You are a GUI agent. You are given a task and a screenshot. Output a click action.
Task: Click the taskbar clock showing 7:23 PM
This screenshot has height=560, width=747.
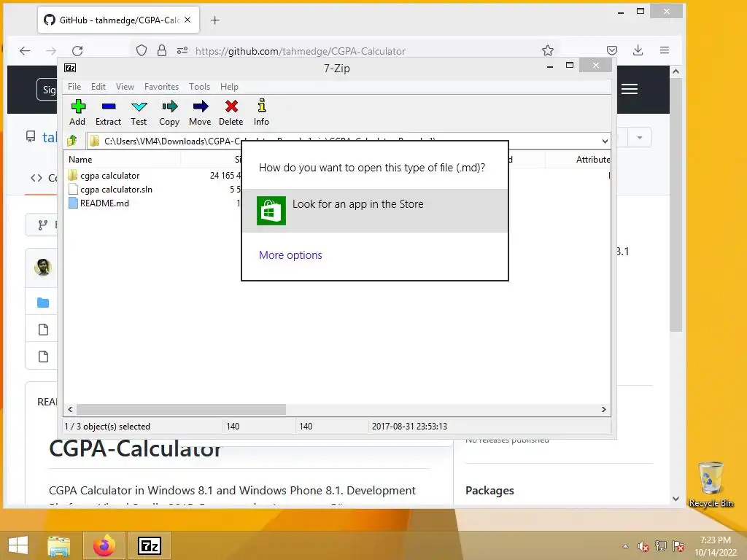[x=716, y=546]
